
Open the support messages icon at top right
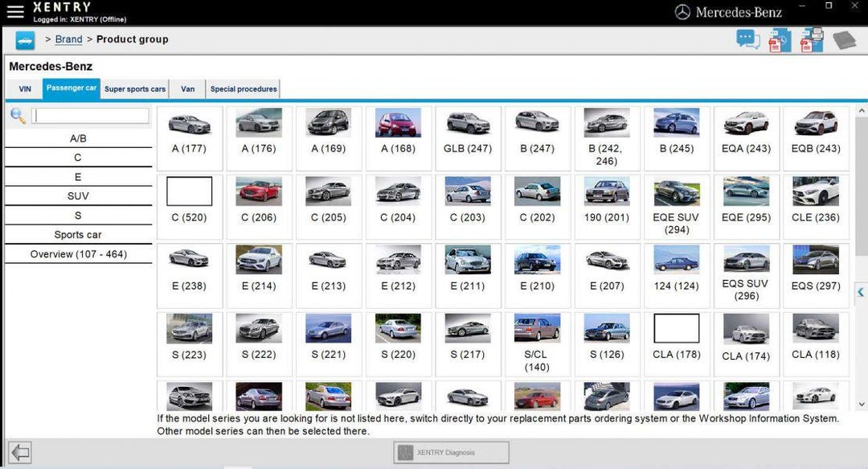click(747, 39)
